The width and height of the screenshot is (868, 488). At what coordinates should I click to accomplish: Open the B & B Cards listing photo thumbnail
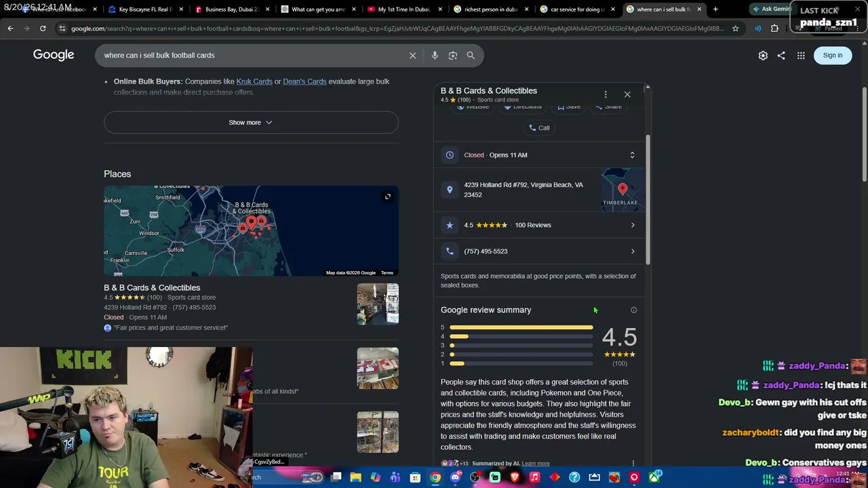tap(378, 304)
